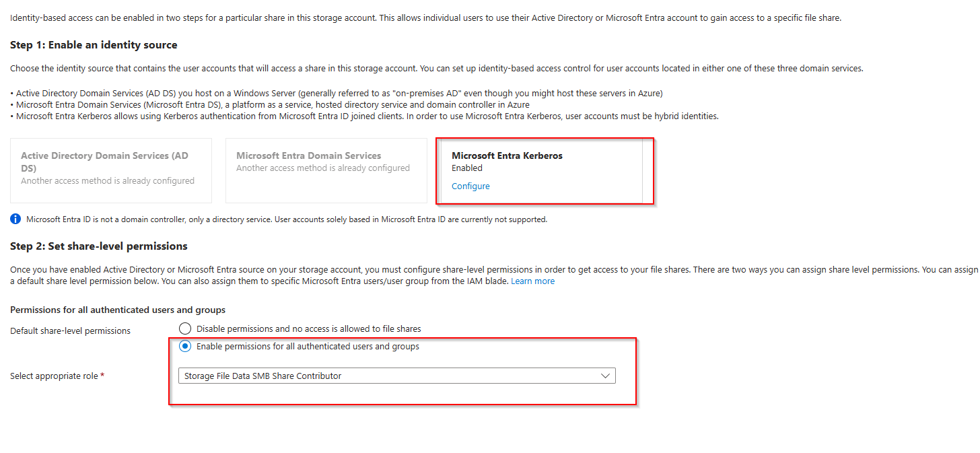Click Permissions for all authenticated users heading
This screenshot has width=980, height=453.
coord(118,310)
